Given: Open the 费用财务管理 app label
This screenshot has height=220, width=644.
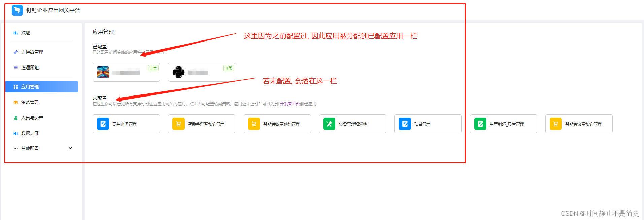Looking at the screenshot, I should pyautogui.click(x=125, y=124).
